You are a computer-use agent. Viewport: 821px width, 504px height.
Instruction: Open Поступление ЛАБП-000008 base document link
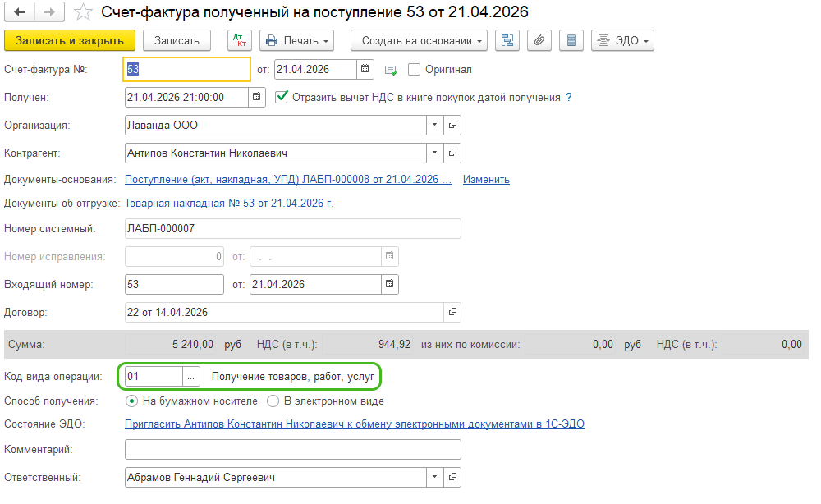[x=288, y=180]
